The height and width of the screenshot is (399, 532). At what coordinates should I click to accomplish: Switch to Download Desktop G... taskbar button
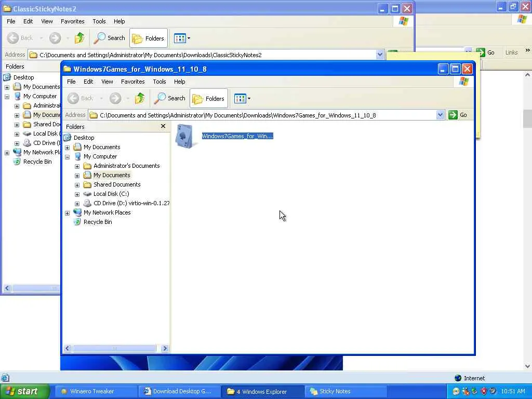click(x=179, y=391)
